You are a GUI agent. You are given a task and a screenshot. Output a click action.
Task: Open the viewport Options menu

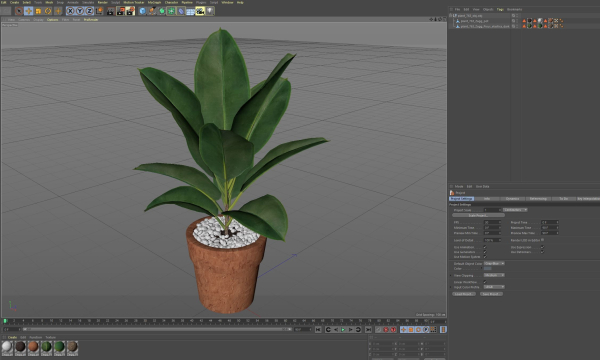[52, 20]
